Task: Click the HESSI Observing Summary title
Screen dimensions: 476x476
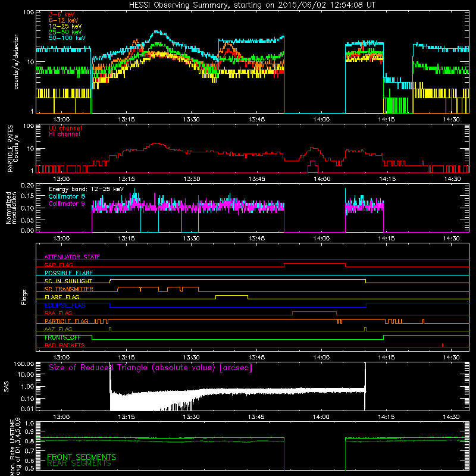Action: (x=252, y=5)
